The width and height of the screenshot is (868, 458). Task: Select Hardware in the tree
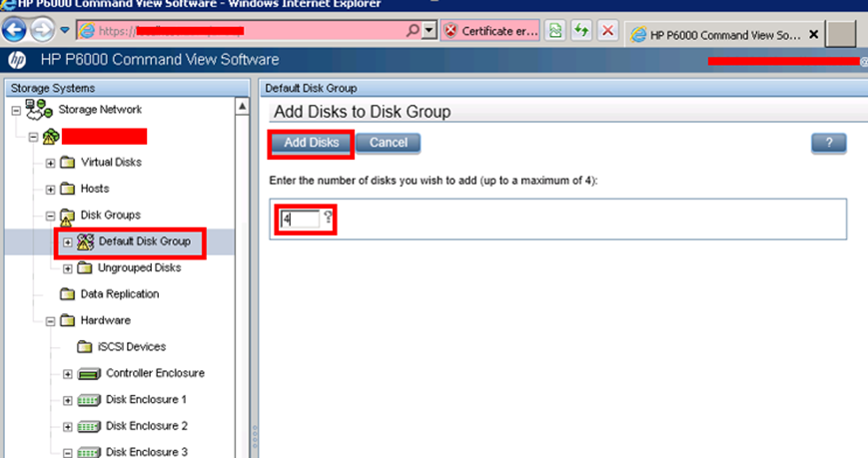pos(106,320)
